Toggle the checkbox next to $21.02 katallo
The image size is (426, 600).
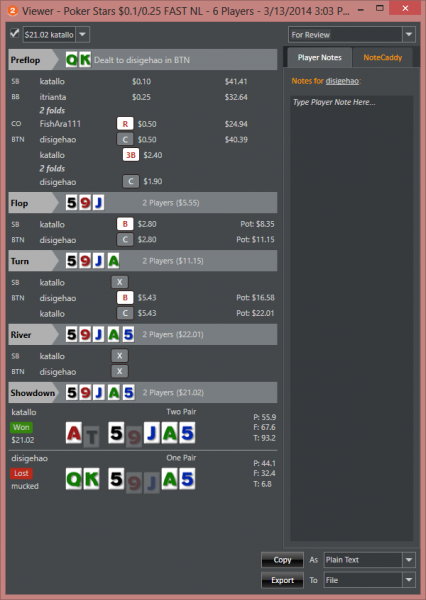tap(15, 34)
